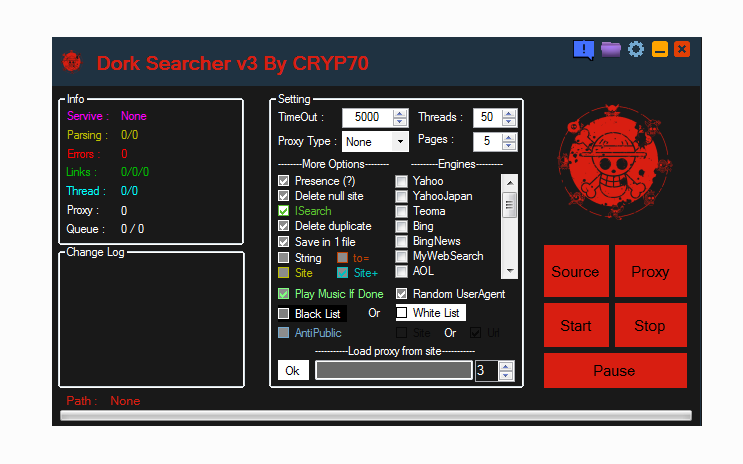Image resolution: width=743 pixels, height=464 pixels.
Task: Enable the MyWebSearch engine
Action: 401,256
